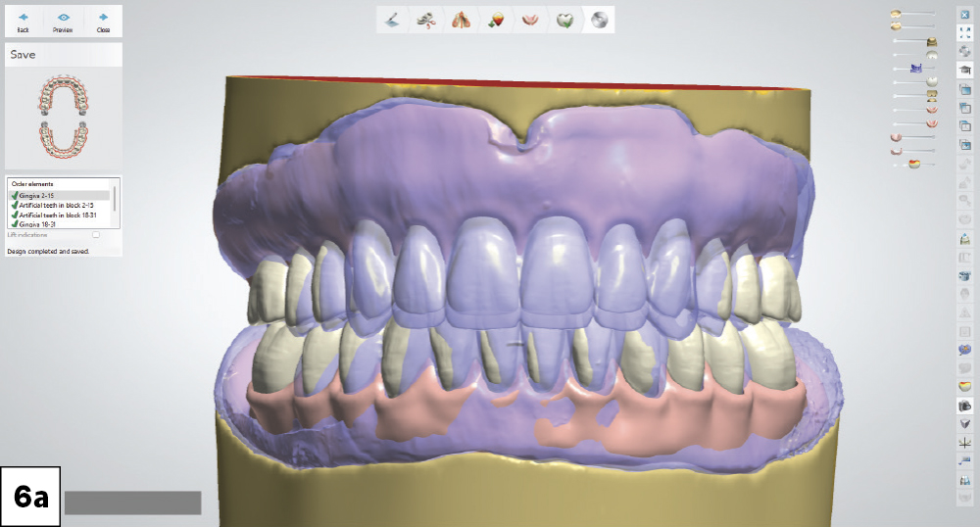
Task: Click the Close arrow button
Action: (103, 22)
